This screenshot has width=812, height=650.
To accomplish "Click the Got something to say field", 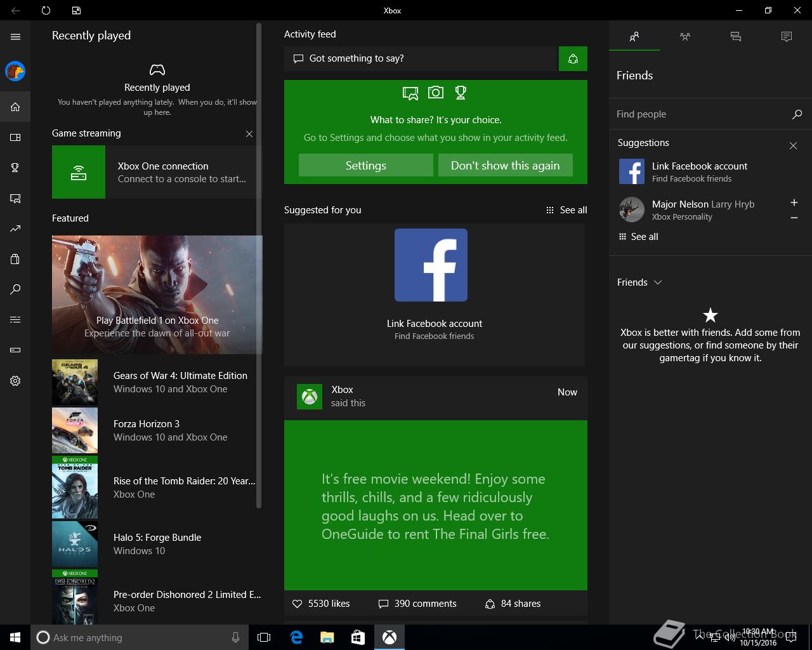I will point(420,58).
